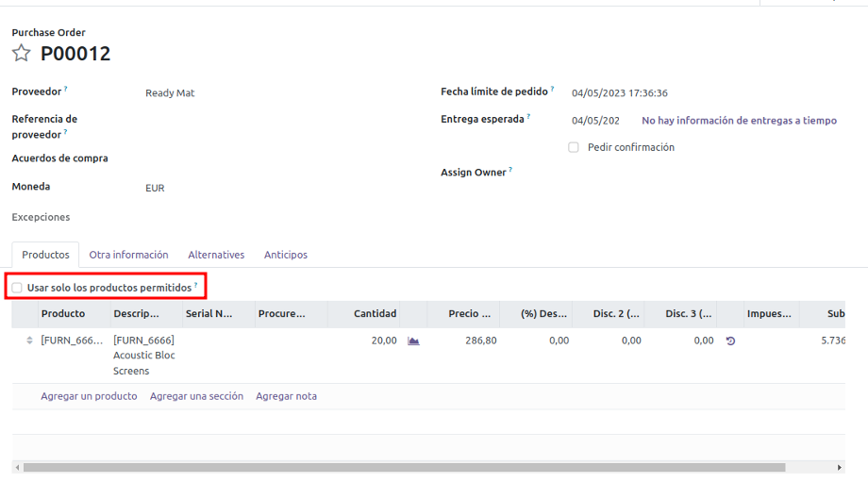Tick the Pedir confirmación checkbox
Image resolution: width=868 pixels, height=482 pixels.
pos(574,147)
